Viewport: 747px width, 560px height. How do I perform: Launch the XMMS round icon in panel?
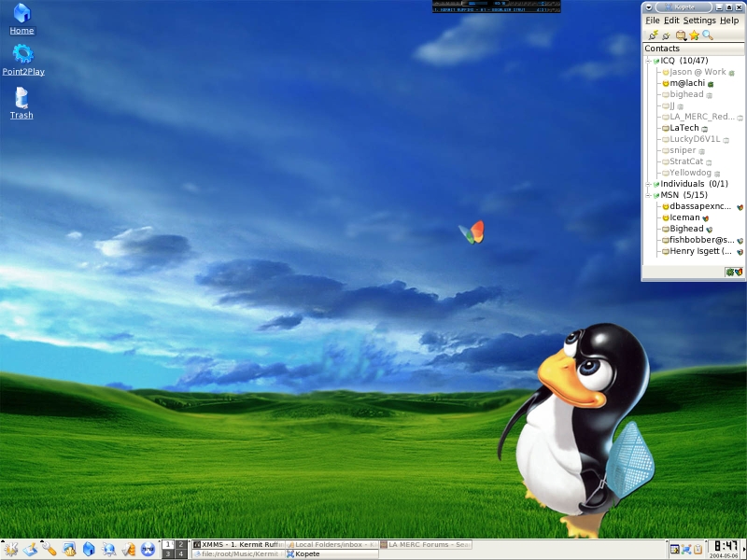click(148, 550)
